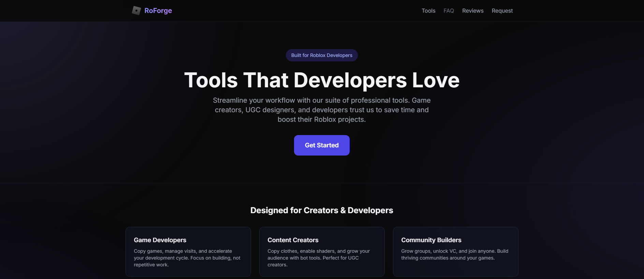This screenshot has height=279, width=644.
Task: Click the text 'Copy games, manage visits'
Action: coord(187,258)
